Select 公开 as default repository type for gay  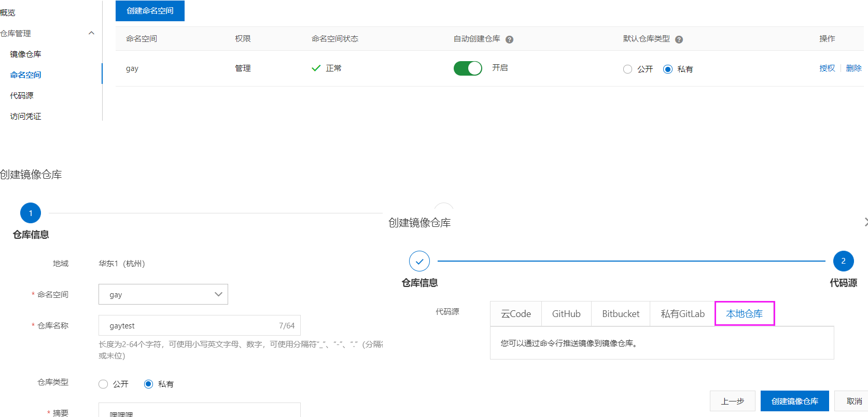coord(627,69)
